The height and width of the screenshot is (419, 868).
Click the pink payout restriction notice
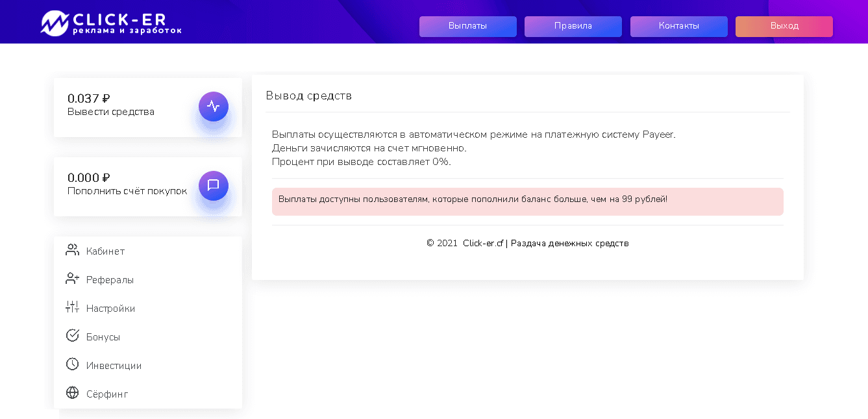point(527,201)
